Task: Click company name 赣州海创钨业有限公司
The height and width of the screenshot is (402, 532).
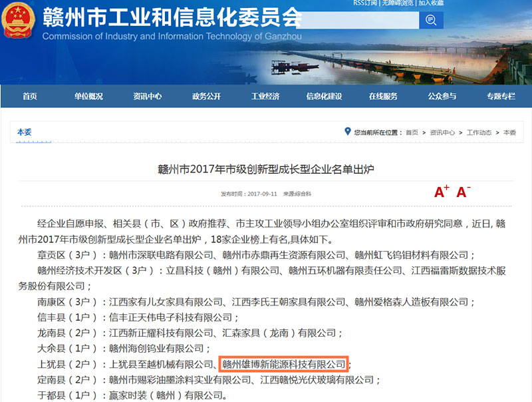Action: tap(156, 349)
